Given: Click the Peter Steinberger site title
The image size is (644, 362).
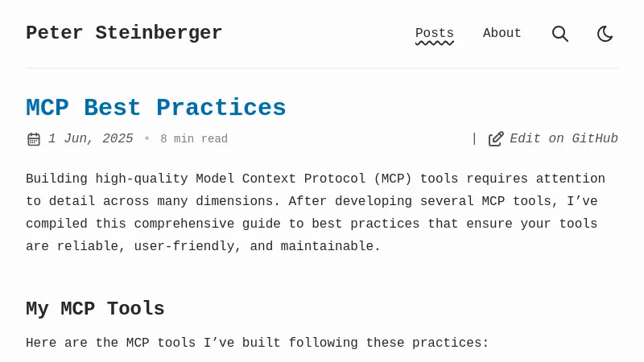Looking at the screenshot, I should click(x=124, y=33).
